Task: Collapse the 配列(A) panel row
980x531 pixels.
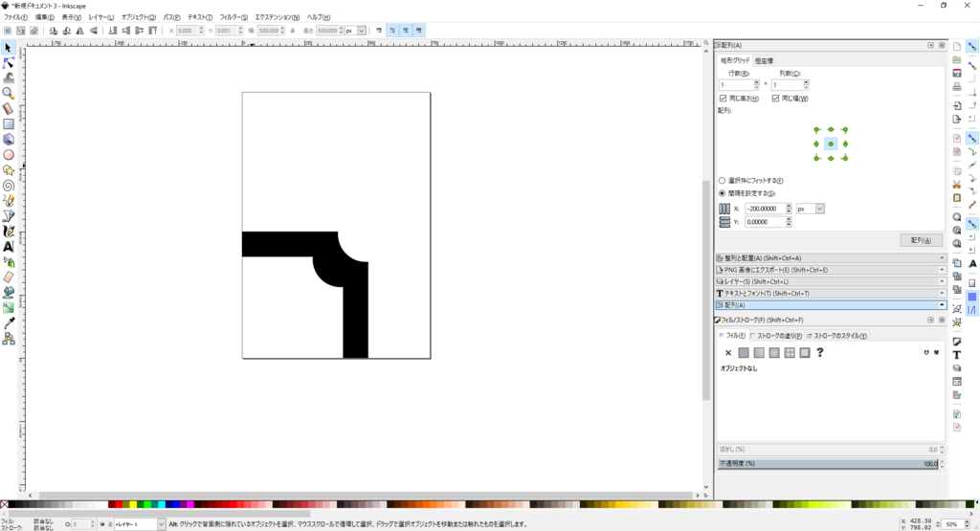Action: click(830, 305)
